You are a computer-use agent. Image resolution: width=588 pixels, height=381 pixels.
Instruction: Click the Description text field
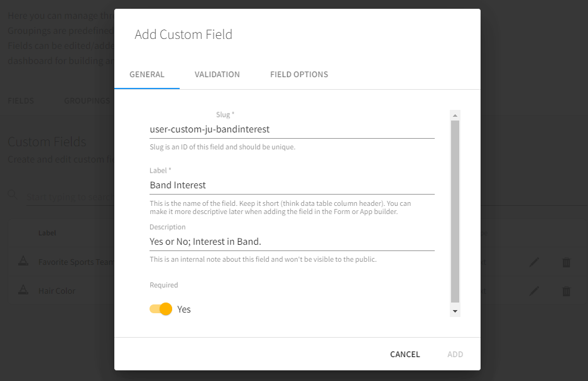[x=291, y=242]
